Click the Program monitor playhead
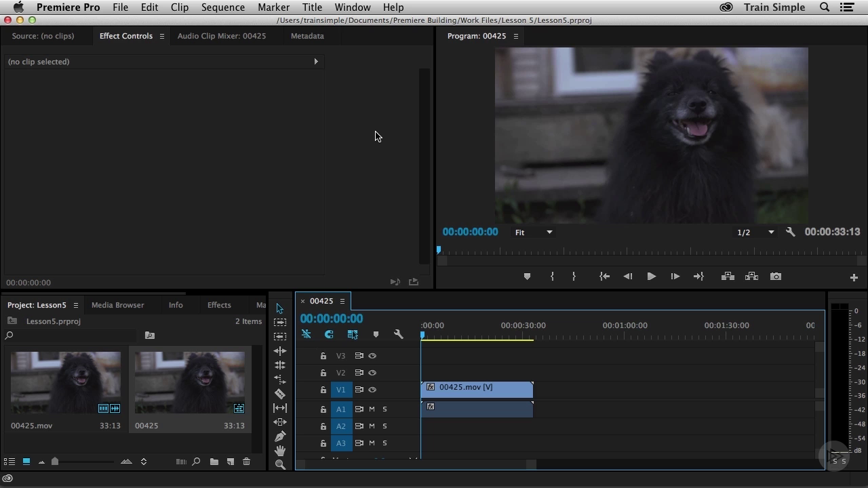The width and height of the screenshot is (868, 488). click(x=439, y=250)
